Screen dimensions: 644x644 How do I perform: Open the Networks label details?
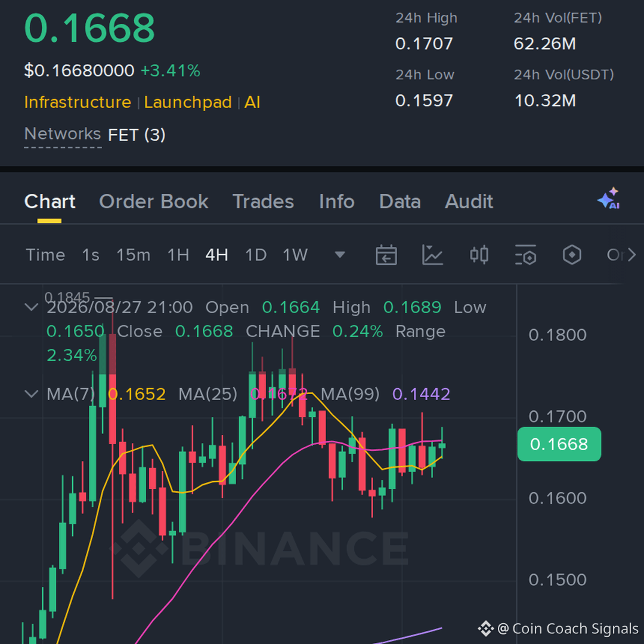coord(63,134)
